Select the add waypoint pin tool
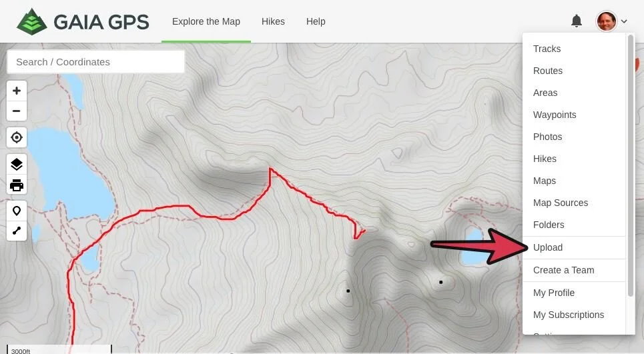The height and width of the screenshot is (354, 644). (17, 211)
